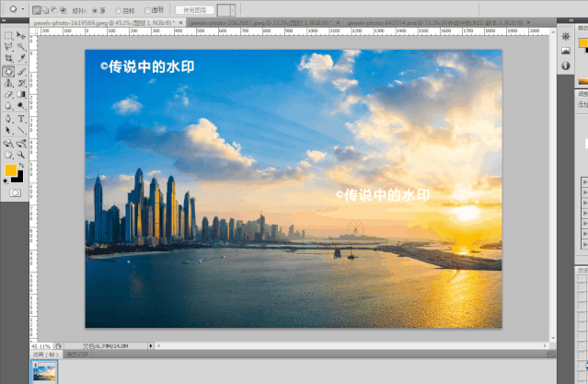Image resolution: width=588 pixels, height=384 pixels.
Task: Click the yellow foreground color swatch
Action: point(10,170)
